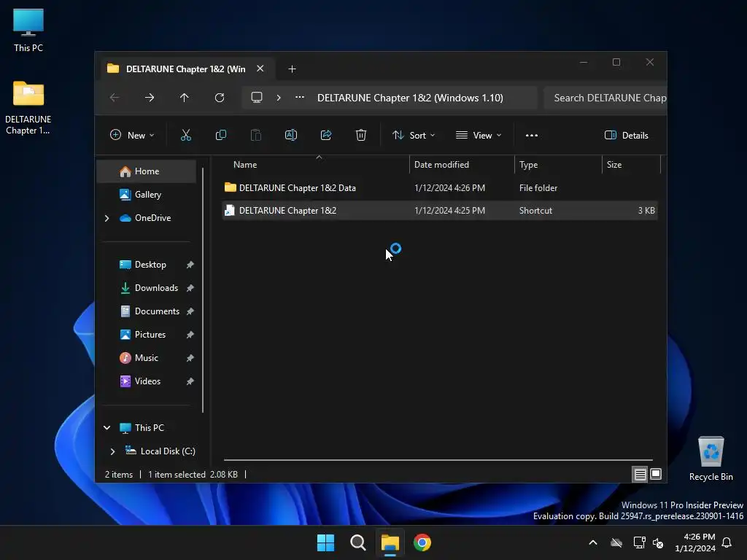
Task: Click the Rename icon in toolbar
Action: click(x=291, y=135)
